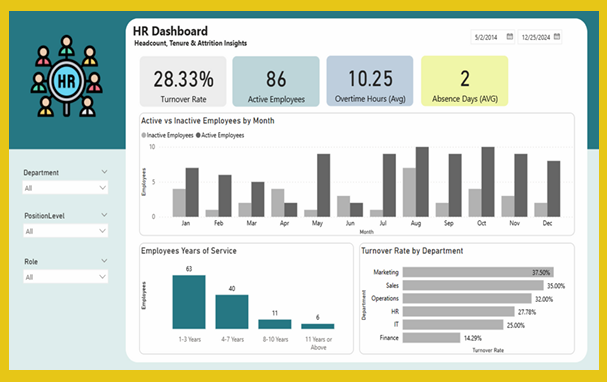Select the 86 Active Employees card
The image size is (607, 382).
pyautogui.click(x=276, y=81)
